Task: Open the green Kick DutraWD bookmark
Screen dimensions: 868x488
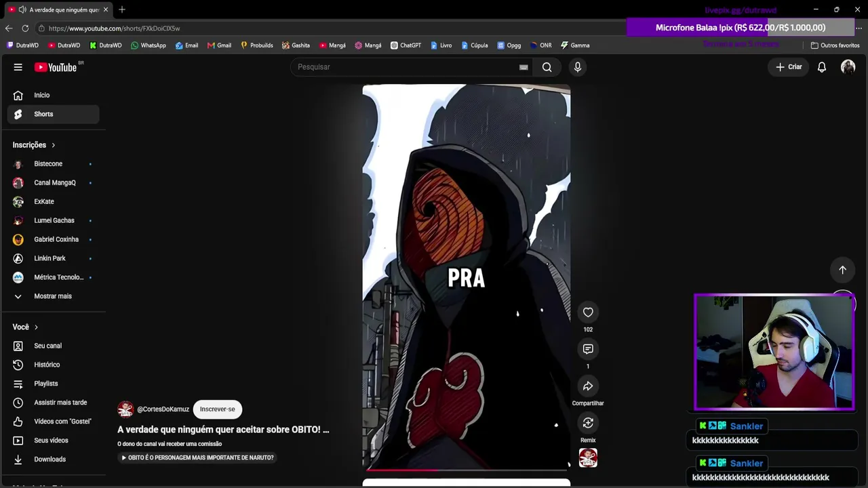Action: tap(106, 45)
